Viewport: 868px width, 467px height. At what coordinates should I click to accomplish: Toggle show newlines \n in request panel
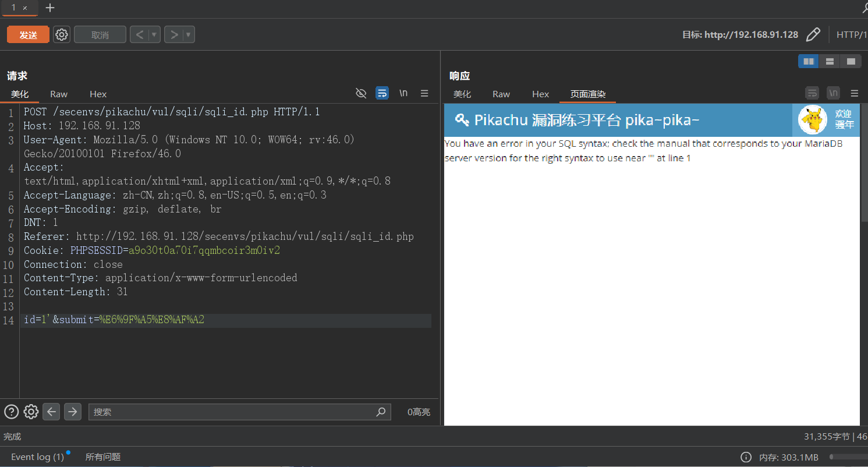[403, 93]
